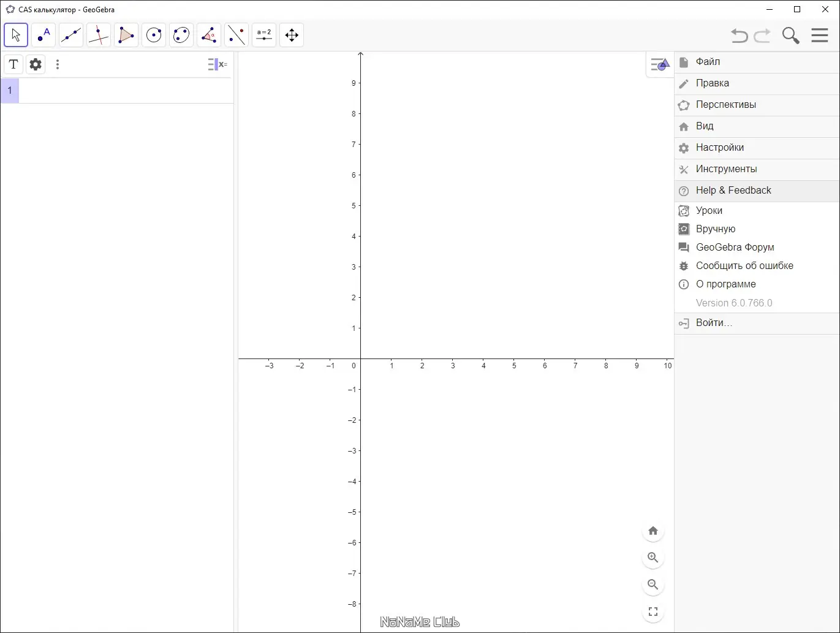840x633 pixels.
Task: Collapse the Help & Feedback section
Action: 757,191
